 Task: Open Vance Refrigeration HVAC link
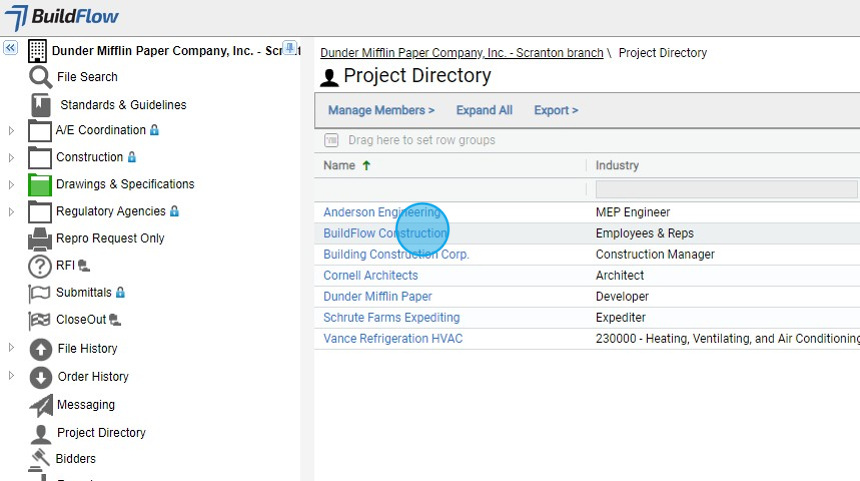pos(393,339)
